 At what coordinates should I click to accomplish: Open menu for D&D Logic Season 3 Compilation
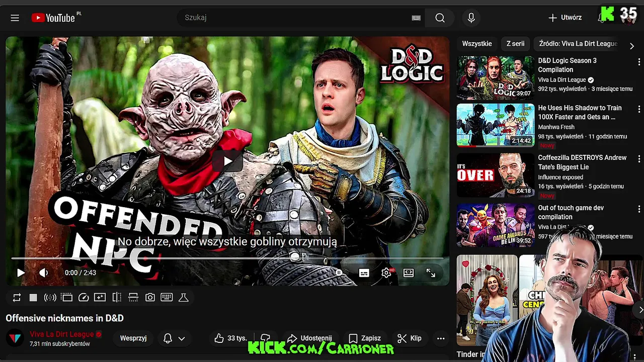pos(639,61)
